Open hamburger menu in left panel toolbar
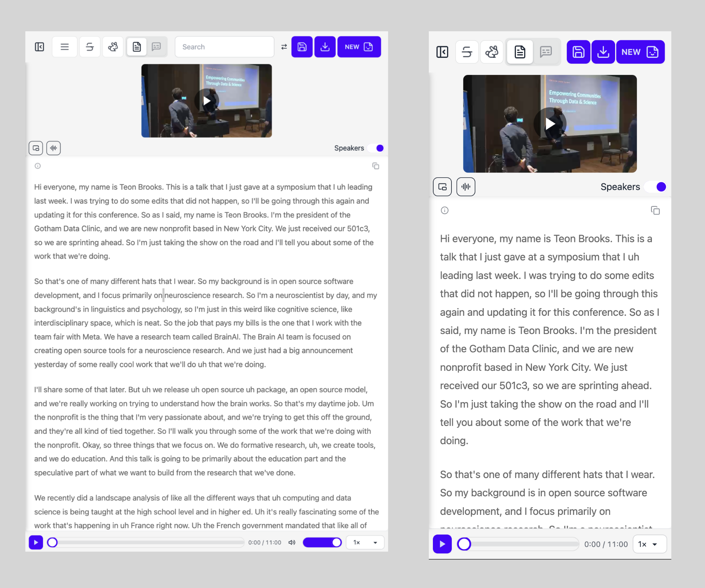Image resolution: width=705 pixels, height=588 pixels. tap(65, 47)
